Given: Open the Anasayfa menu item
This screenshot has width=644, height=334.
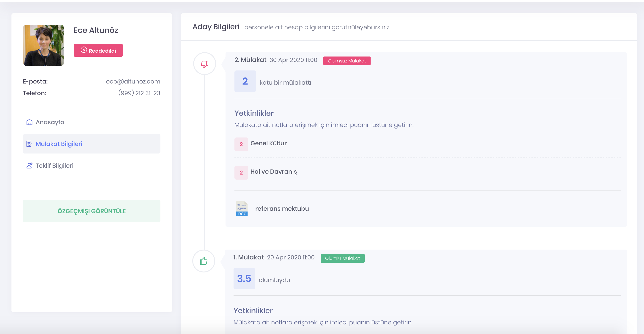Looking at the screenshot, I should (x=50, y=122).
